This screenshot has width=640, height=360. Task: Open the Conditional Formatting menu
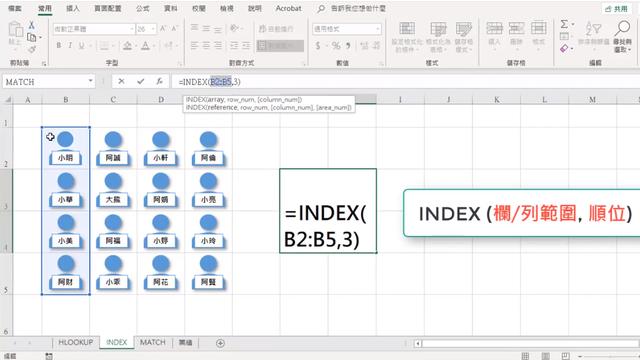tap(407, 37)
